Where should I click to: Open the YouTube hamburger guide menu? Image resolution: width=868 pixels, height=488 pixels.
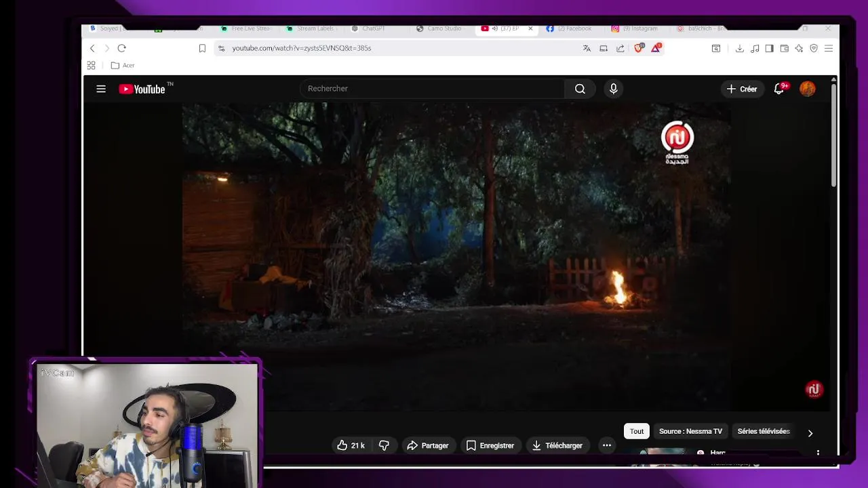[101, 89]
